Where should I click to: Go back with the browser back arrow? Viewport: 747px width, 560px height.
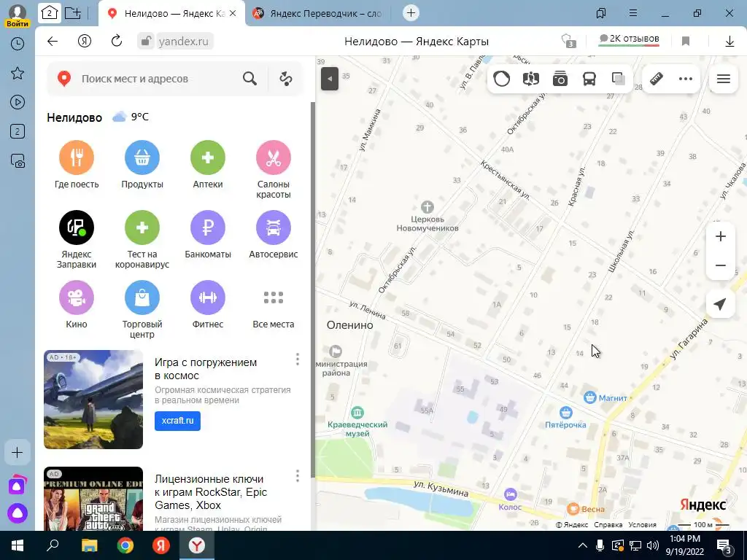coord(53,42)
